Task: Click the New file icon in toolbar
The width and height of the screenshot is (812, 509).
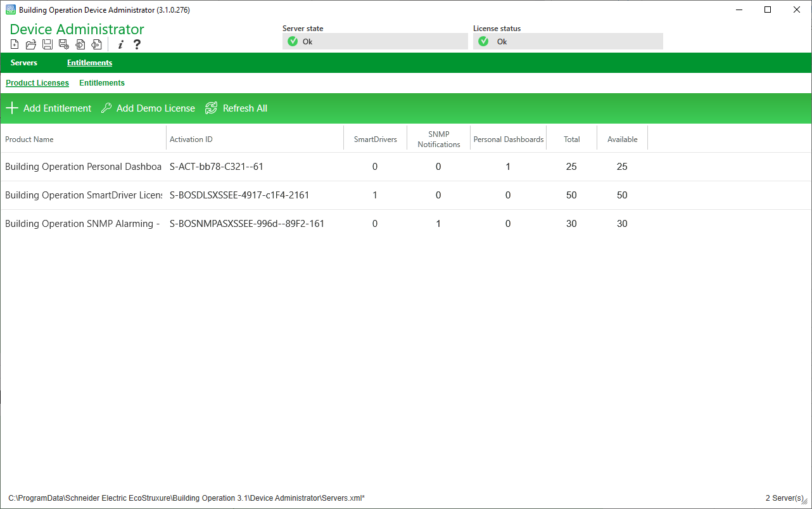Action: 15,44
